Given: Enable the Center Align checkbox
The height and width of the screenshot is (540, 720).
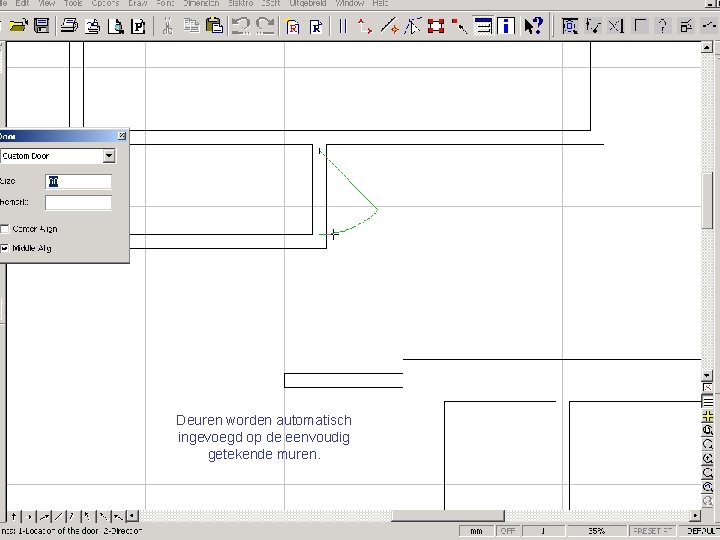Looking at the screenshot, I should 5,229.
